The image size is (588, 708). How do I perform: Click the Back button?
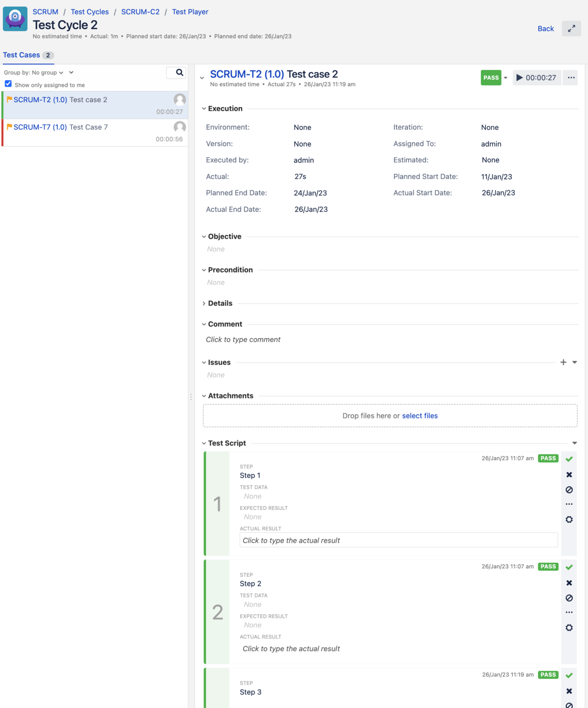point(545,29)
